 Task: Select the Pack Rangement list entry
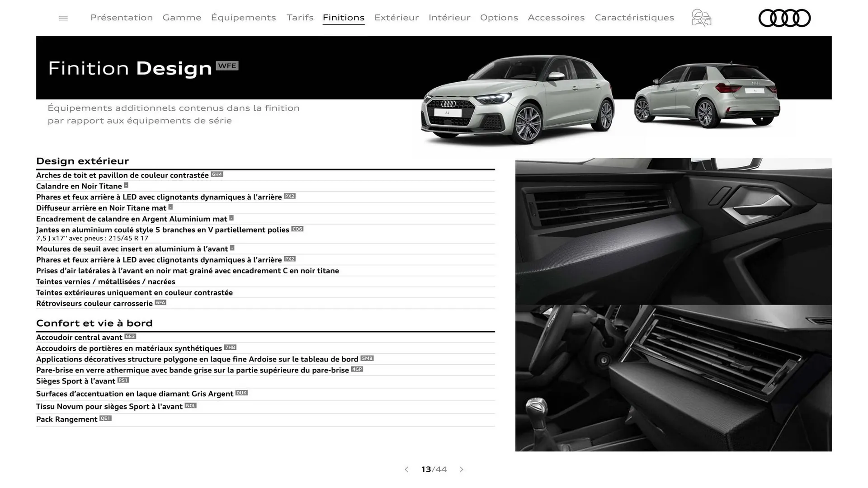(67, 419)
